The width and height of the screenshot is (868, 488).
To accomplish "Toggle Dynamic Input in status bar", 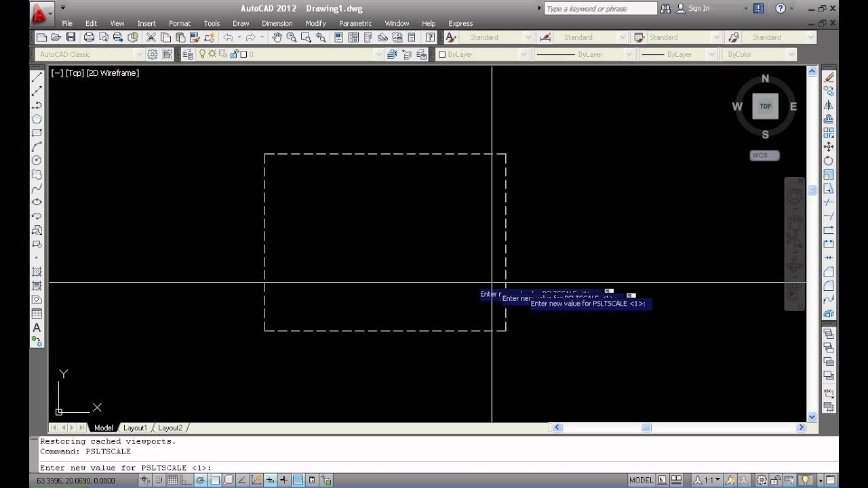I will (x=270, y=480).
